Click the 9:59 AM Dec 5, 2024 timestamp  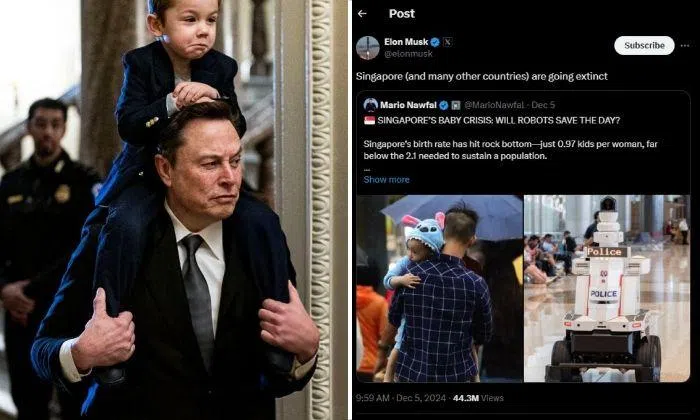pos(400,398)
